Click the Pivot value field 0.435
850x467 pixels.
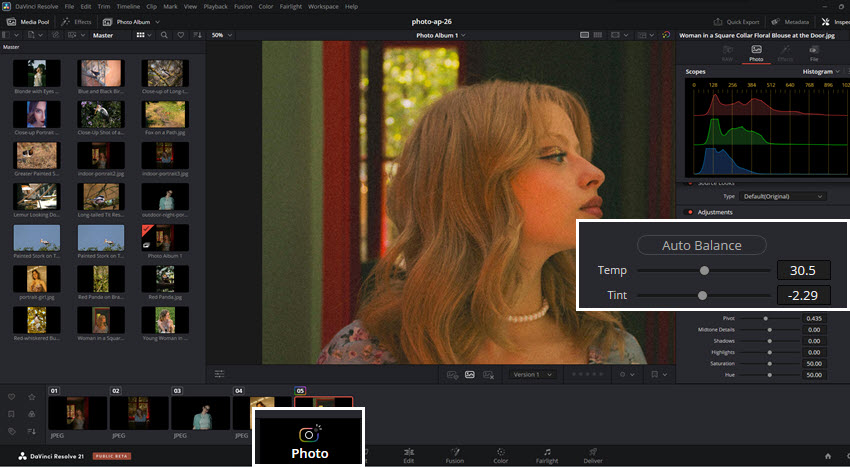point(814,318)
